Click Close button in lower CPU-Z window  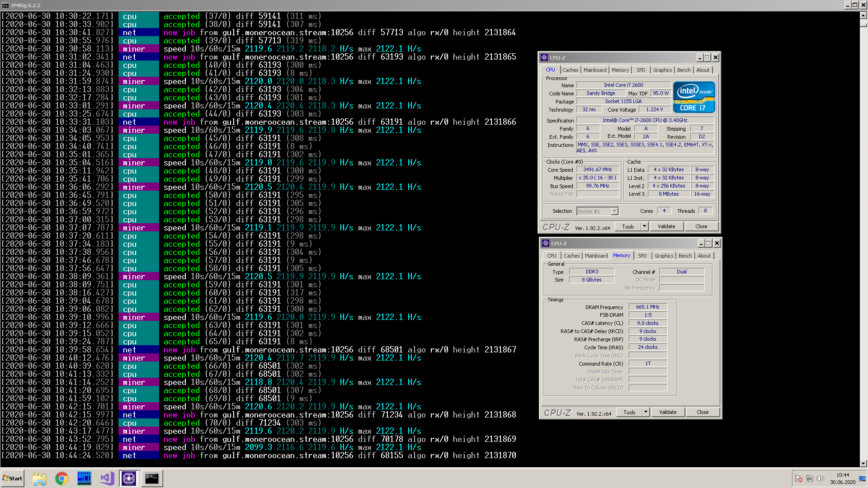703,412
